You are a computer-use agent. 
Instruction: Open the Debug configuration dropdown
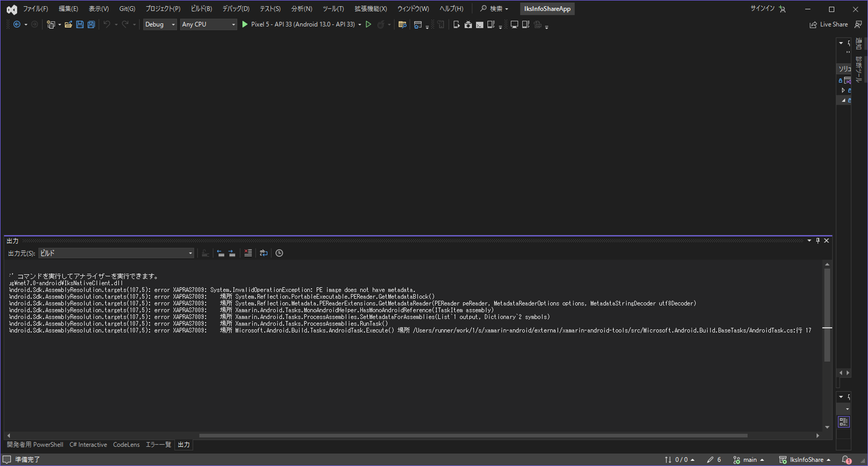[x=160, y=24]
